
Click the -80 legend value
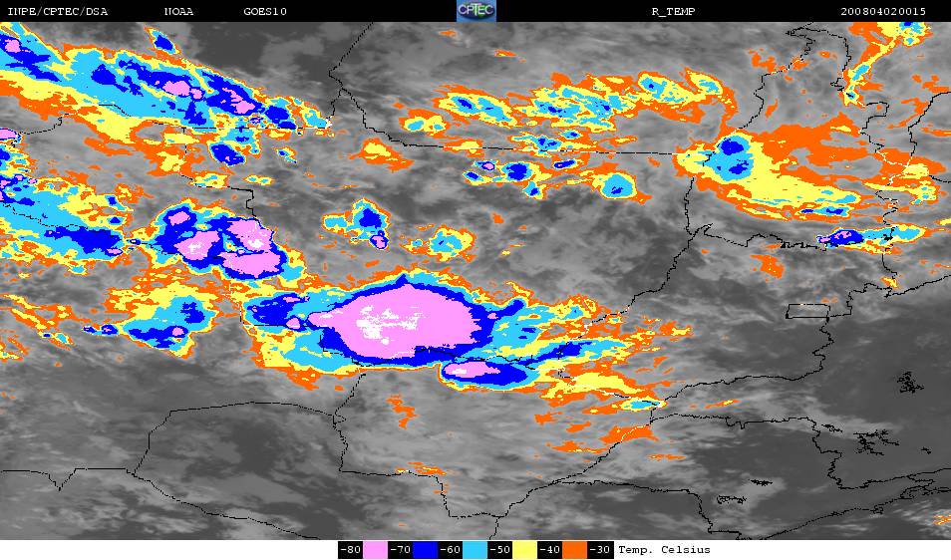351,550
